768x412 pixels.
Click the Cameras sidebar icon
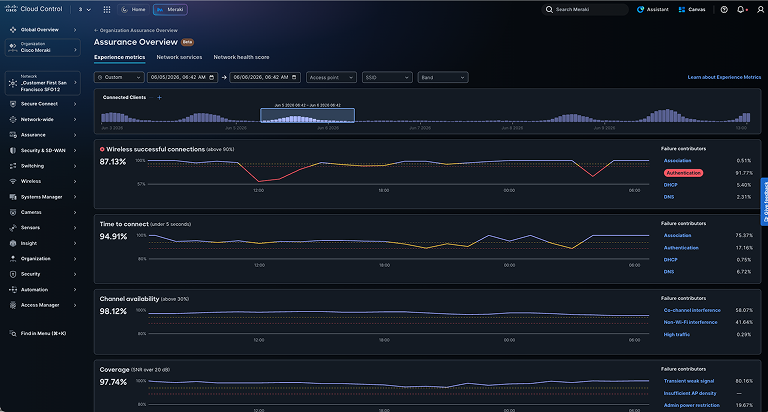[13, 212]
